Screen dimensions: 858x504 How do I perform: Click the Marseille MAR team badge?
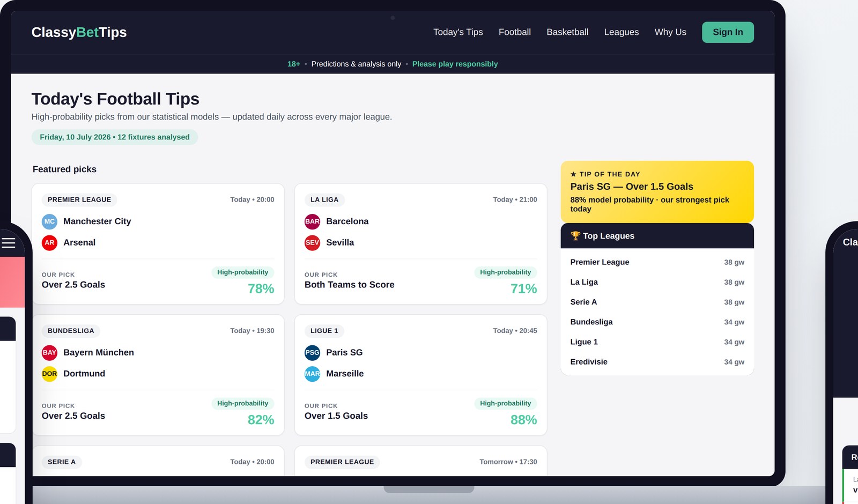tap(312, 374)
